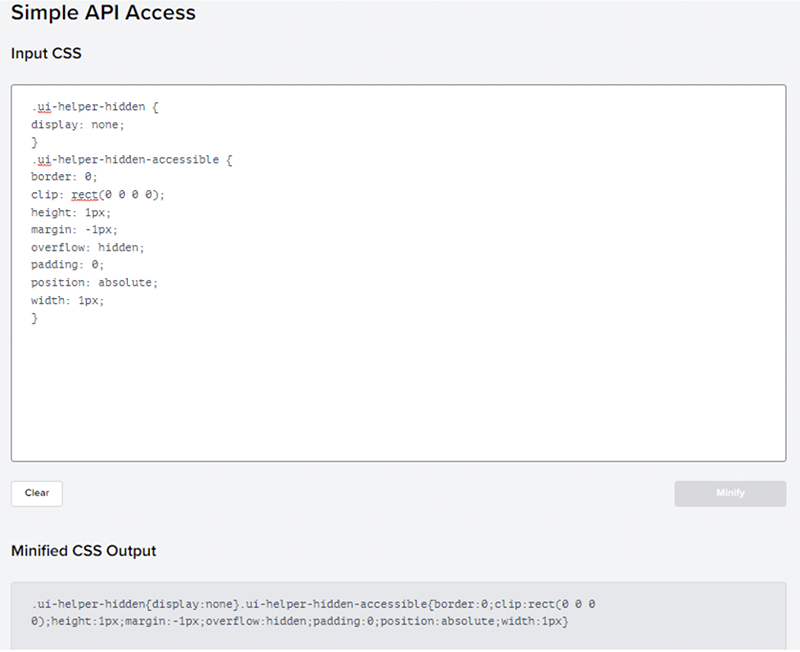Click the closing brace after display: none

34,142
